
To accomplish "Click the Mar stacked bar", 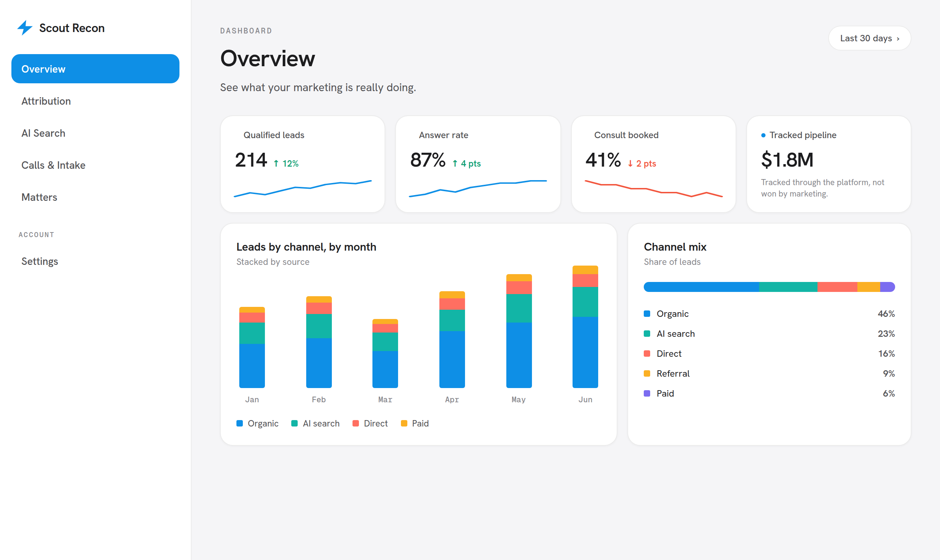I will click(x=385, y=353).
